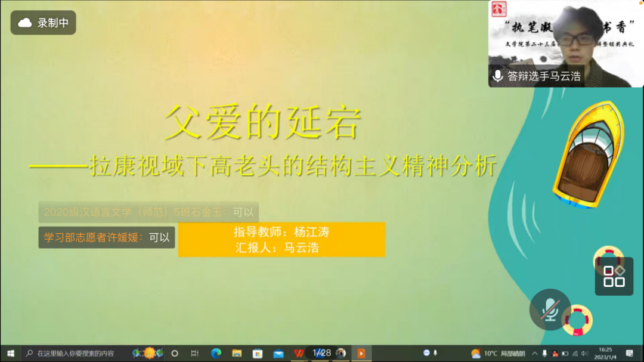Expand hidden system tray icons chevron

point(535,353)
